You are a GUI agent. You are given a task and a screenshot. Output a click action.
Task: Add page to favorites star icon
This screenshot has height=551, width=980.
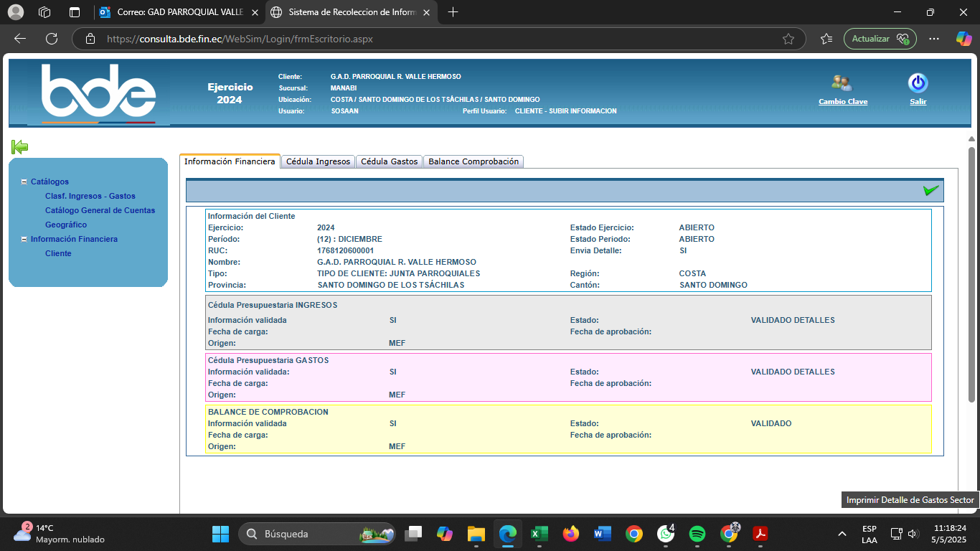click(788, 39)
